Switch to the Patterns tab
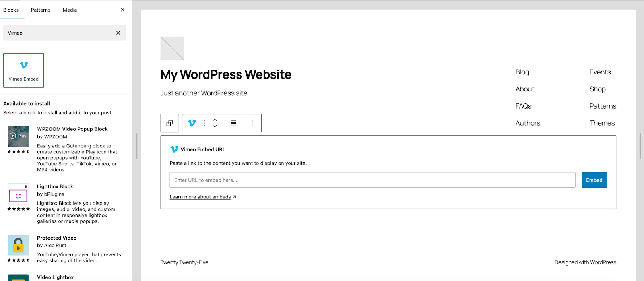Viewport: 644px width, 281px height. [41, 10]
